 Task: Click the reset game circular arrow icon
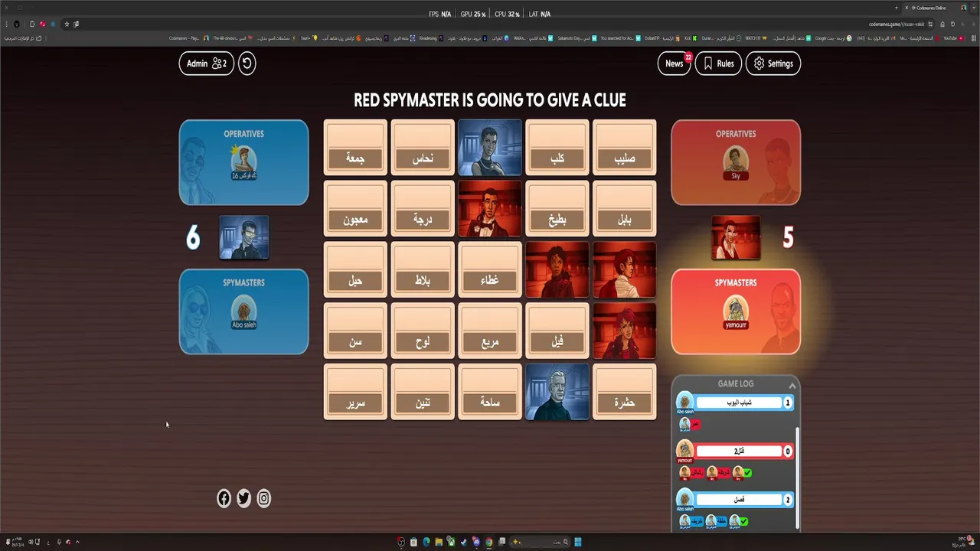coord(247,64)
